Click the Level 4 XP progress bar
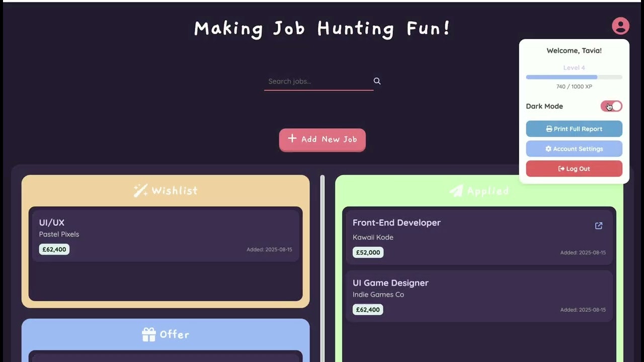The height and width of the screenshot is (362, 644). [574, 77]
